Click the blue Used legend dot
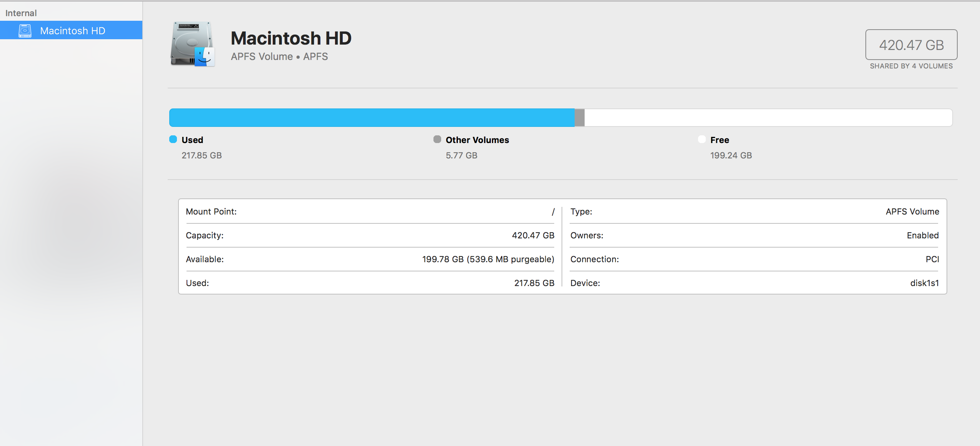Image resolution: width=980 pixels, height=446 pixels. 173,139
